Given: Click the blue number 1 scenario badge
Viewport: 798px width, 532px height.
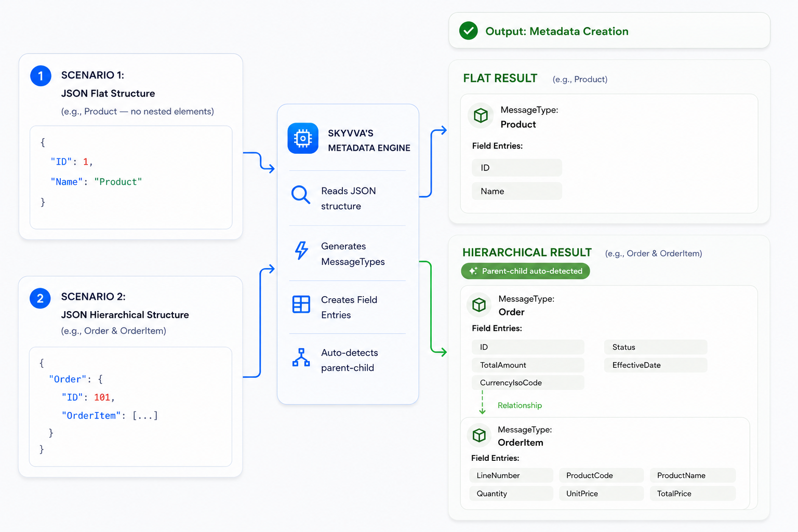Looking at the screenshot, I should 41,76.
